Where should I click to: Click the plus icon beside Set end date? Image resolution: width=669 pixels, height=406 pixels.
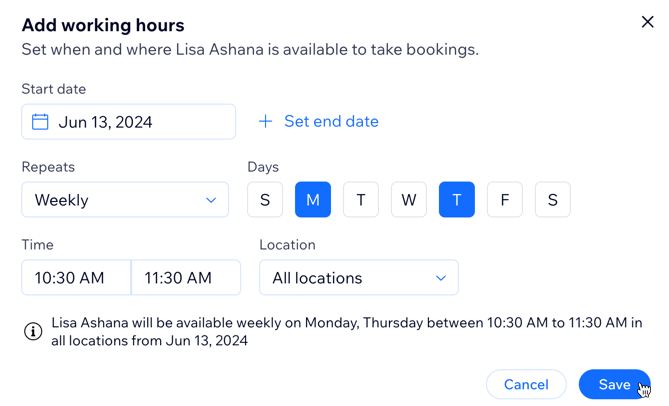pyautogui.click(x=265, y=122)
